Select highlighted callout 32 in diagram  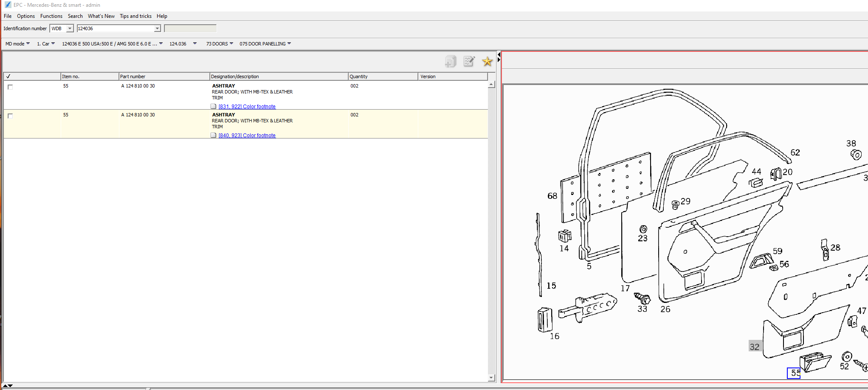coord(755,346)
